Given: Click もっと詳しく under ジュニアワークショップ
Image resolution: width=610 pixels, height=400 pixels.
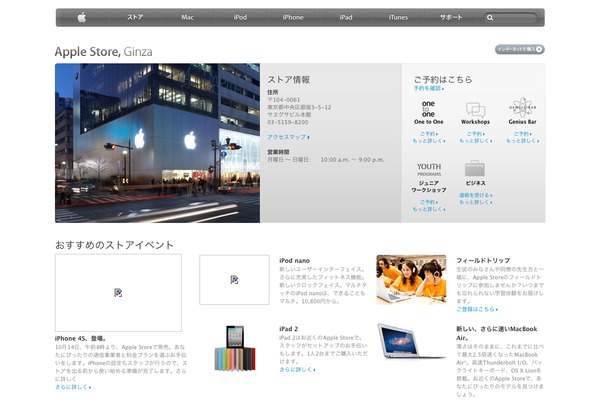Looking at the screenshot, I should coord(429,209).
